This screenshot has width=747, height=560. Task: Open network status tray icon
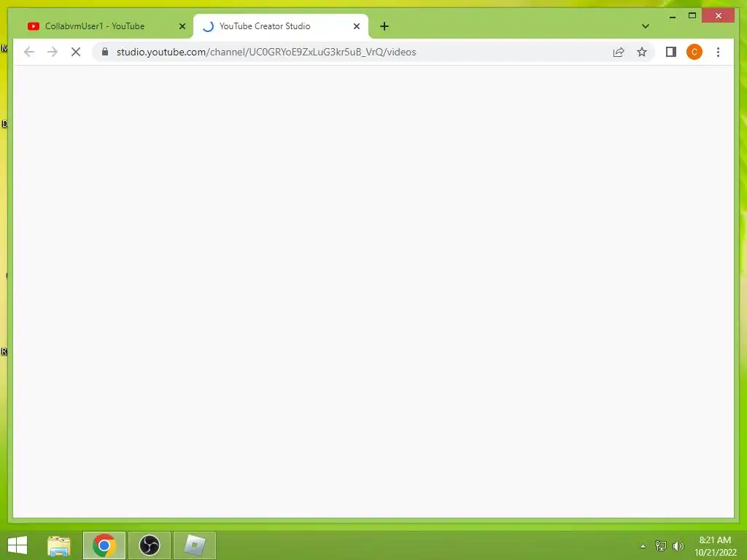661,545
